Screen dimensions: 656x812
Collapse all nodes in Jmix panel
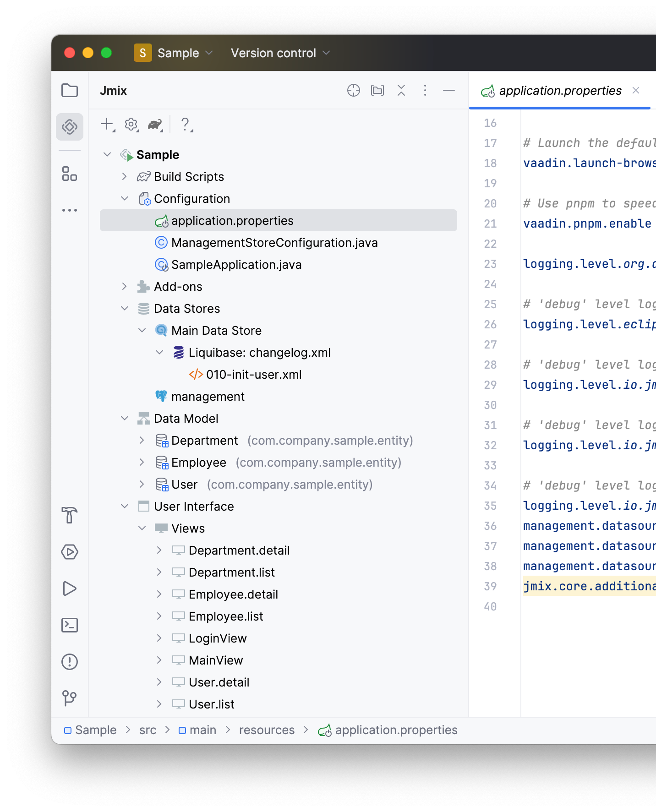click(401, 90)
